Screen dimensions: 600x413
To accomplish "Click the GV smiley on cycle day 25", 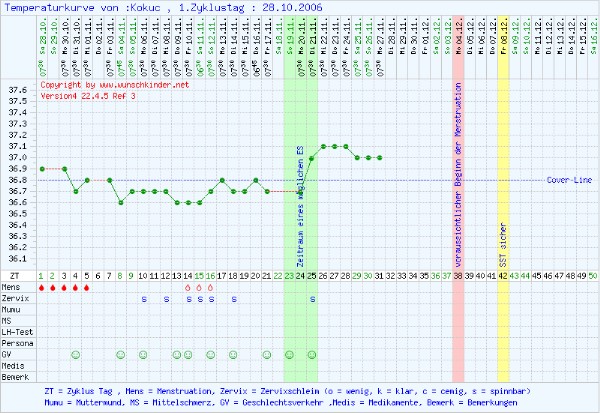I will (312, 354).
